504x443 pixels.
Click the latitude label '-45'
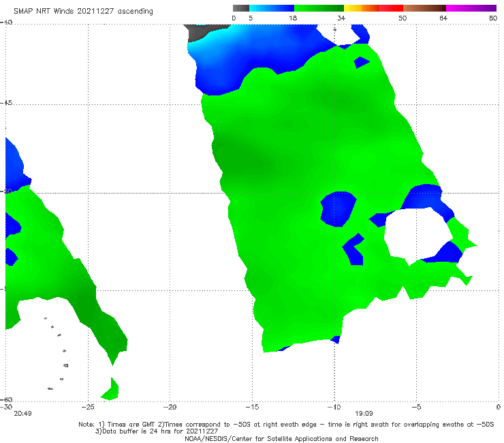pos(6,103)
